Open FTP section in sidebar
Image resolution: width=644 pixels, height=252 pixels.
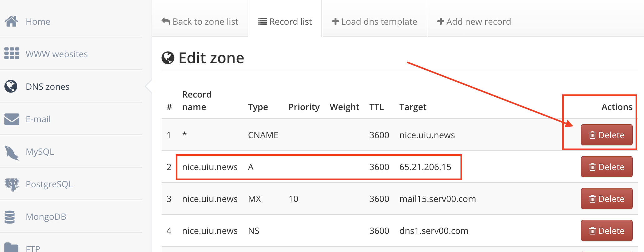tap(33, 248)
